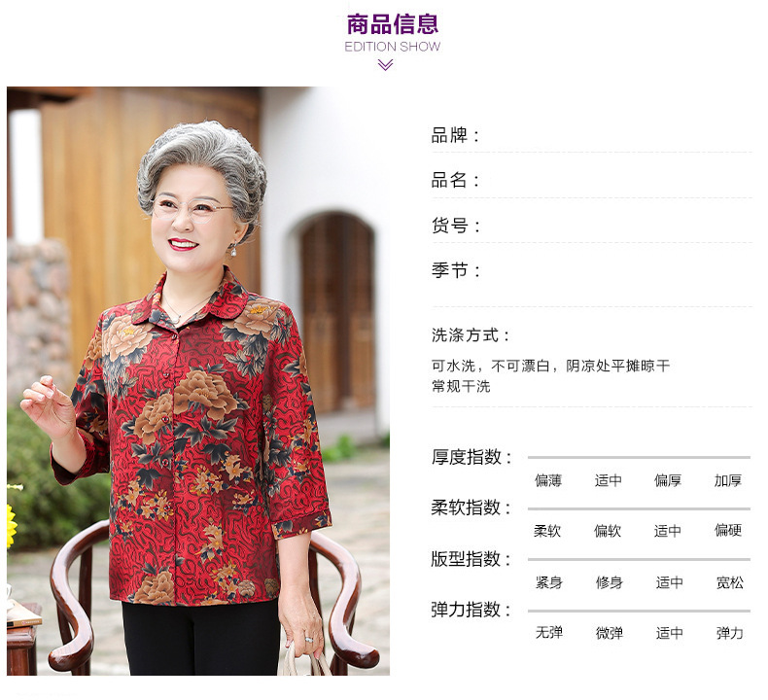
Task: Select 偏厚 on the thickness scale
Action: click(x=668, y=480)
